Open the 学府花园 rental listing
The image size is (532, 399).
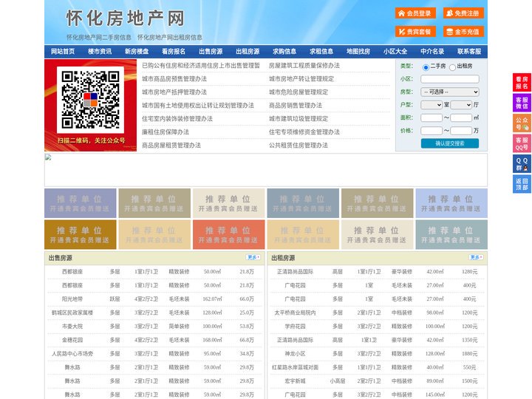[x=295, y=326]
